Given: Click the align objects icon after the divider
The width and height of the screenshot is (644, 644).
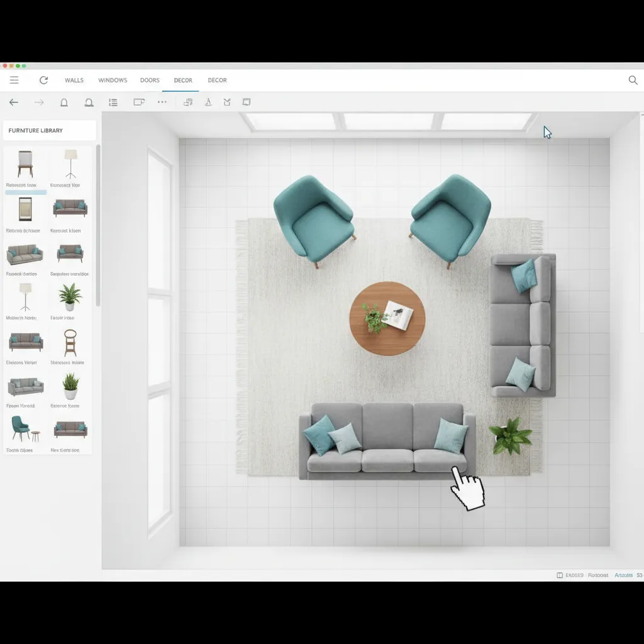Looking at the screenshot, I should 187,103.
